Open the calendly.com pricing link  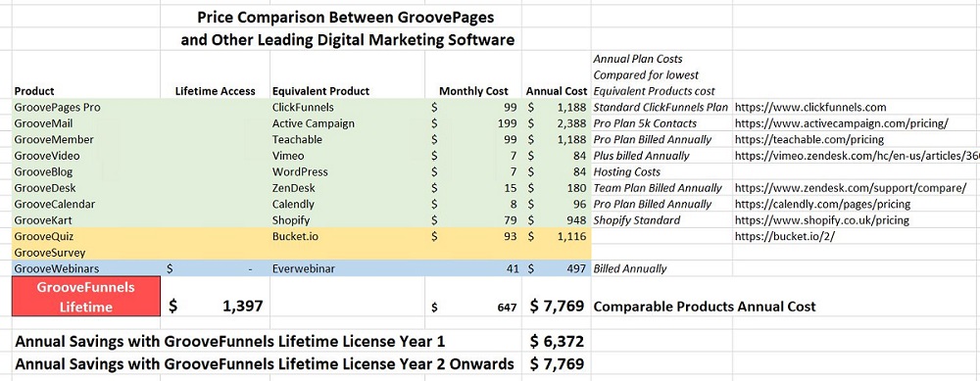(x=822, y=205)
